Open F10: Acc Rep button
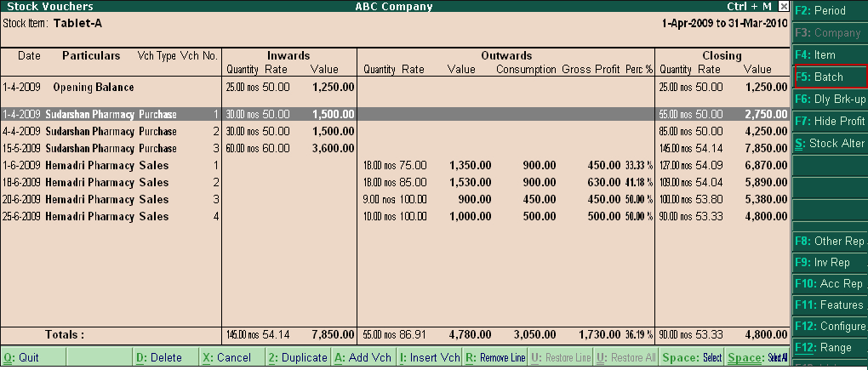868x370 pixels. pos(830,284)
